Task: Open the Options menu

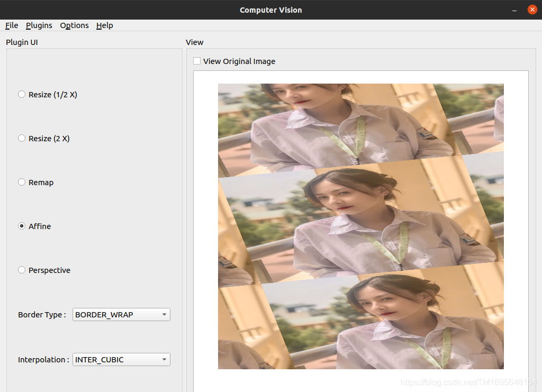Action: tap(74, 25)
